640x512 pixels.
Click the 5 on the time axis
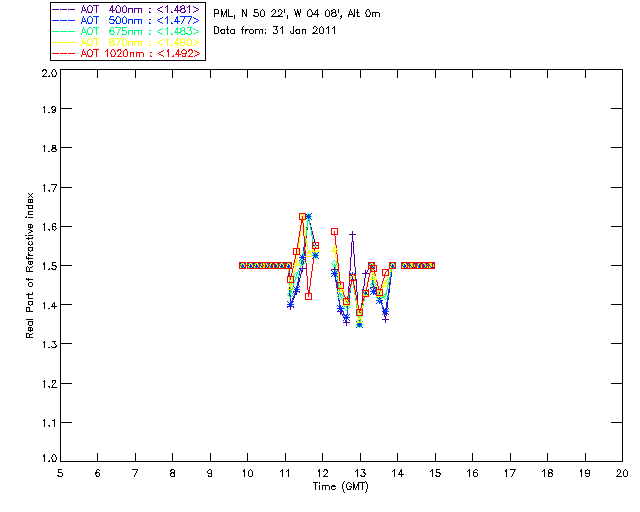click(60, 473)
